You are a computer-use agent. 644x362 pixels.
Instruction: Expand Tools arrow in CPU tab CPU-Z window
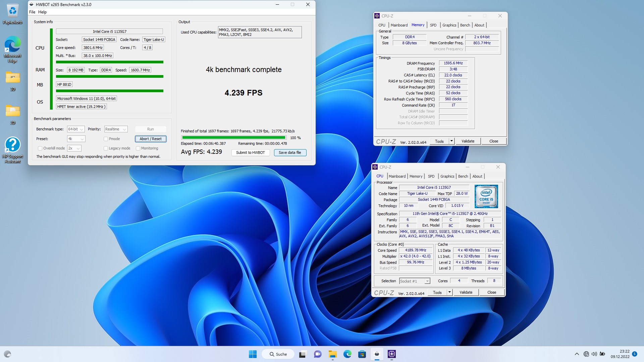[449, 292]
